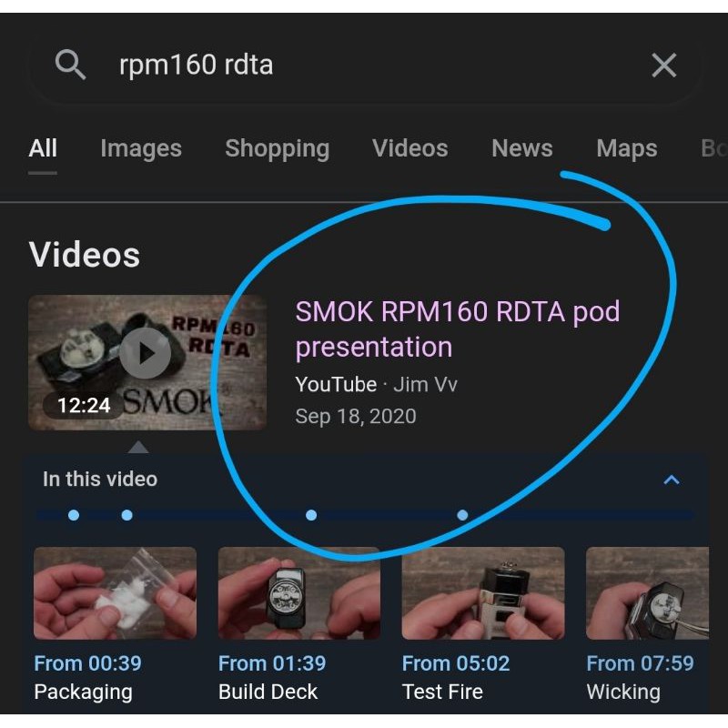
Task: Click the 'In this video' label
Action: [100, 480]
